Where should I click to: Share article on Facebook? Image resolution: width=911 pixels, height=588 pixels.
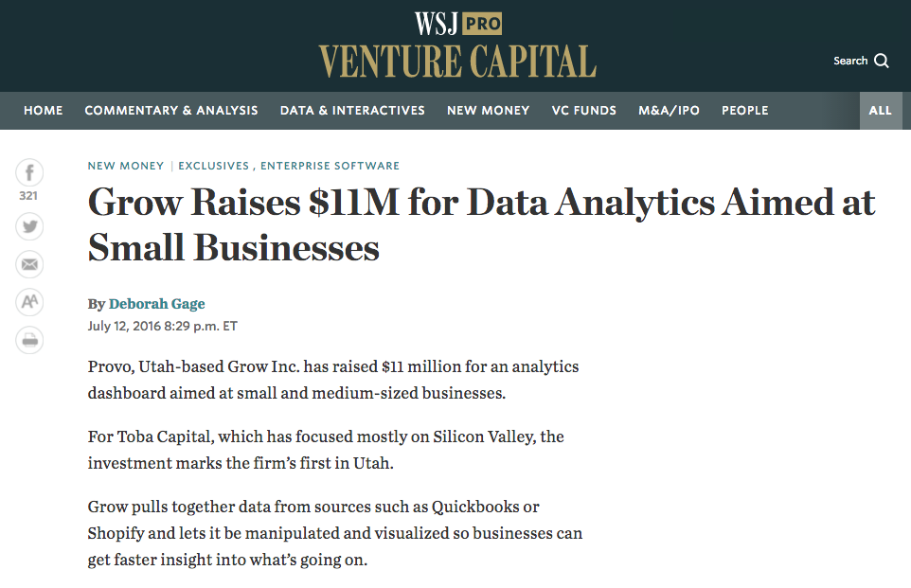tap(30, 172)
